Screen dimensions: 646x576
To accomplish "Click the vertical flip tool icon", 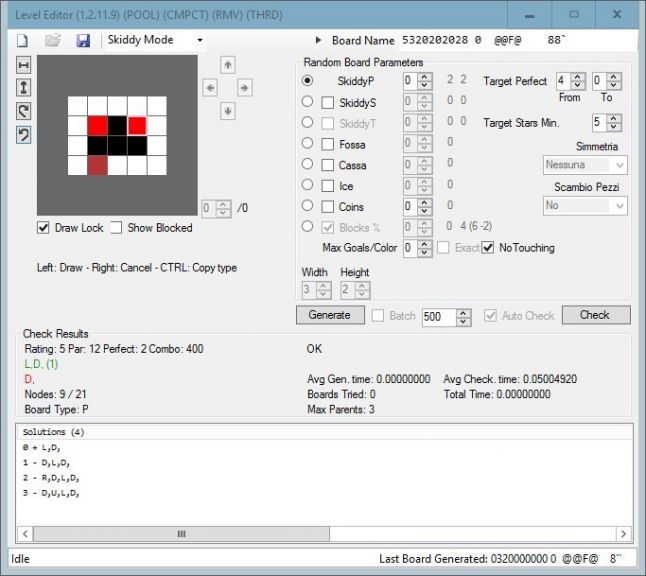I will tap(24, 87).
